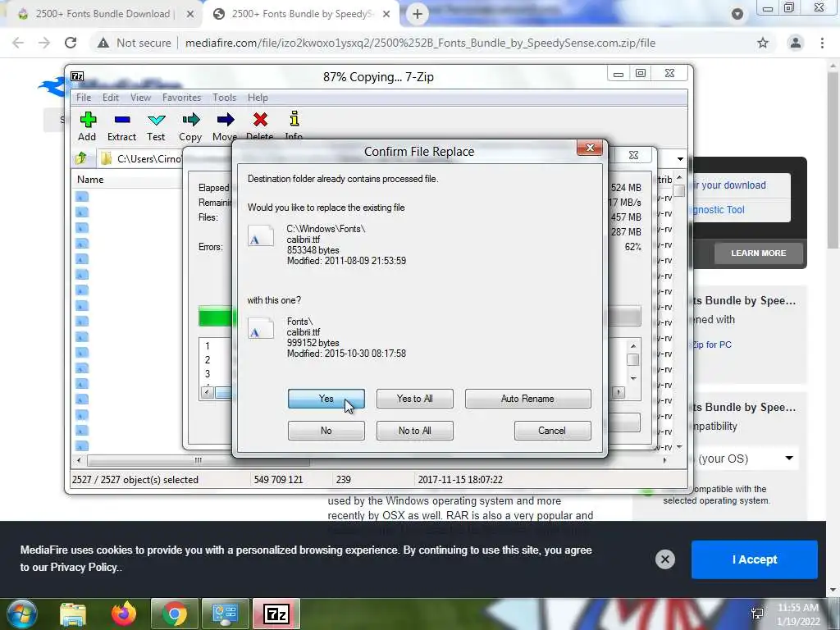The width and height of the screenshot is (840, 630).
Task: Go forward in the browser
Action: click(x=44, y=43)
